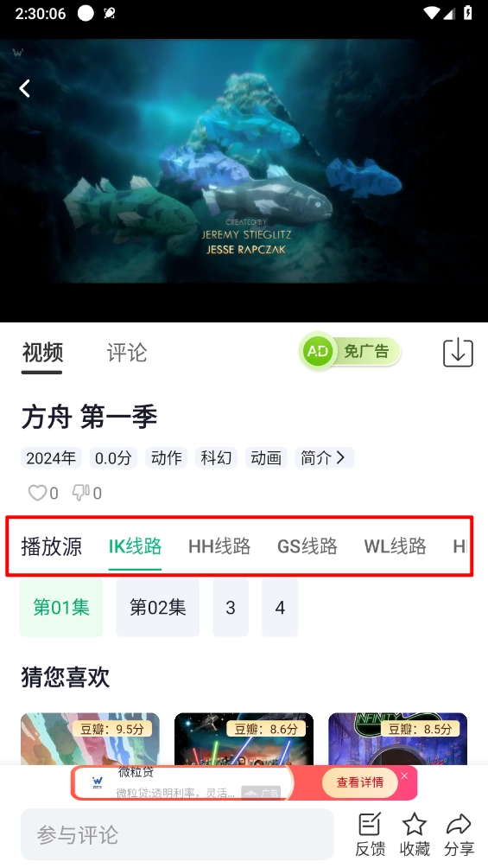Image resolution: width=488 pixels, height=868 pixels.
Task: Switch source to WL线路
Action: click(395, 546)
